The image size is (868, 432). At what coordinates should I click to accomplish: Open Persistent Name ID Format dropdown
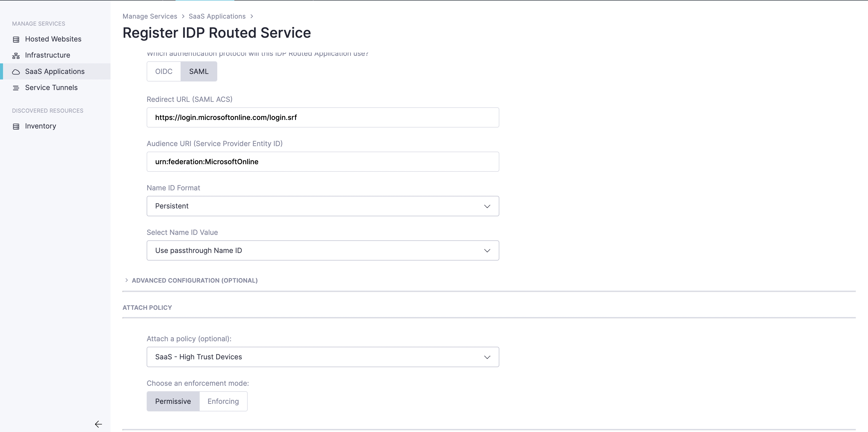[322, 206]
